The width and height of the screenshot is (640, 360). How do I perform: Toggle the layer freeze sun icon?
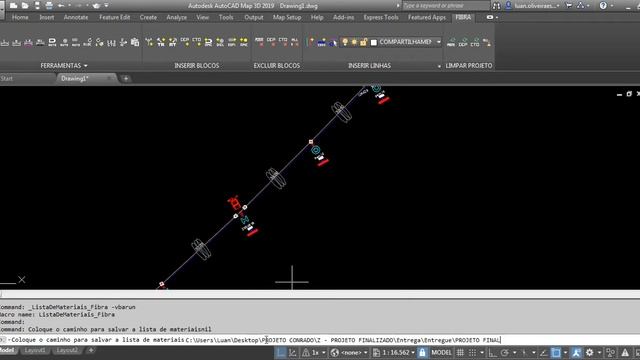[x=354, y=42]
